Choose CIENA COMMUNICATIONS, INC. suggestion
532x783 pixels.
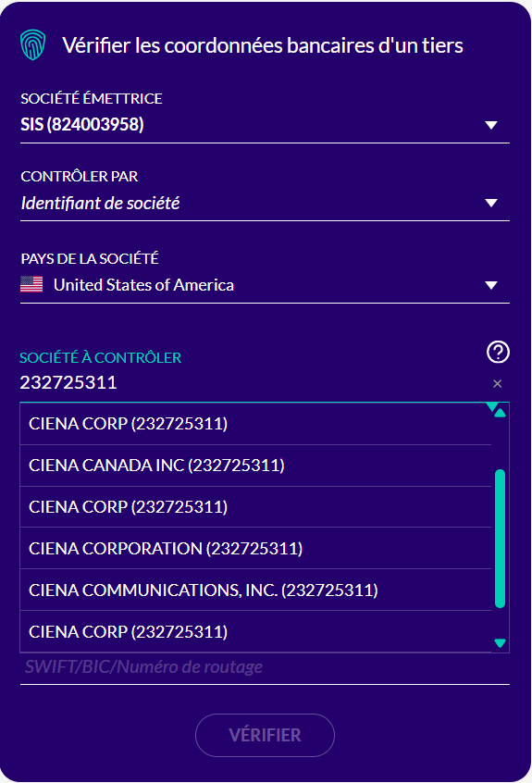(x=255, y=590)
